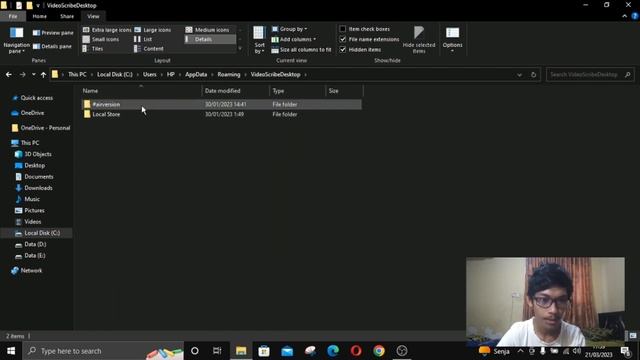Open folder Options
This screenshot has width=640, height=360.
click(x=452, y=40)
